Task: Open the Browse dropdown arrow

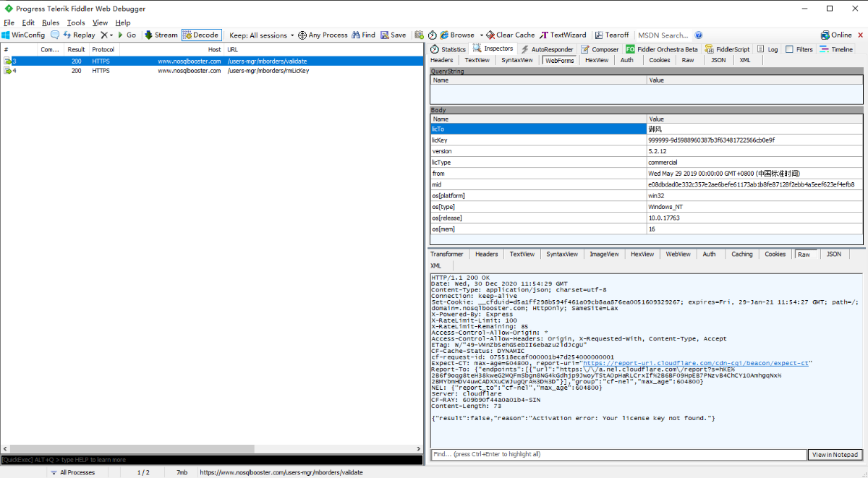Action: [x=481, y=35]
